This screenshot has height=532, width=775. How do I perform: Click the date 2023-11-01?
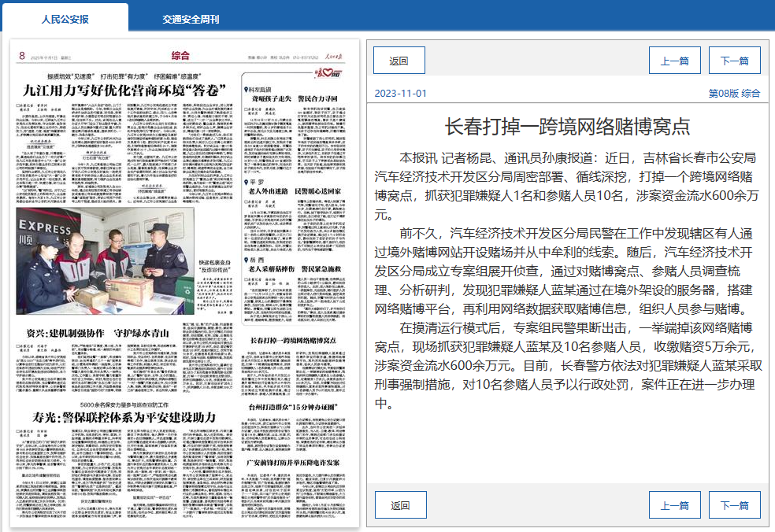(x=400, y=94)
